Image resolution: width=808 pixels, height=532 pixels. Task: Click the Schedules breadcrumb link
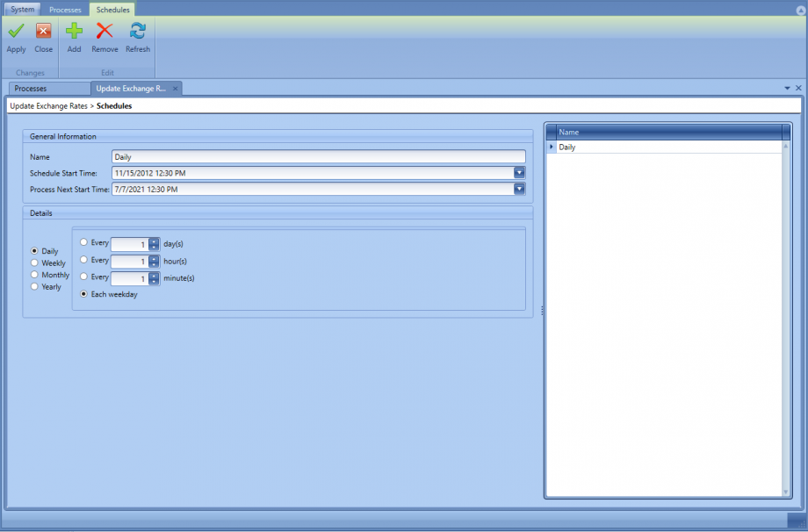115,105
